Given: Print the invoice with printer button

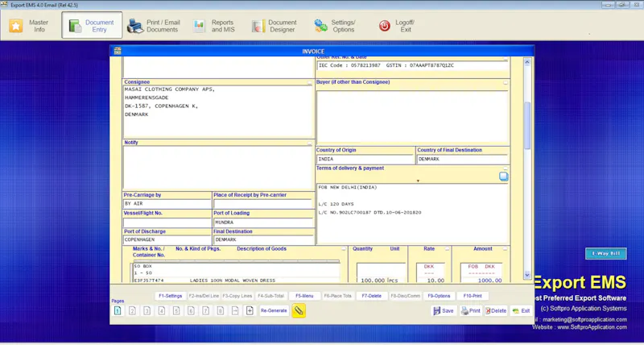Looking at the screenshot, I should click(471, 311).
